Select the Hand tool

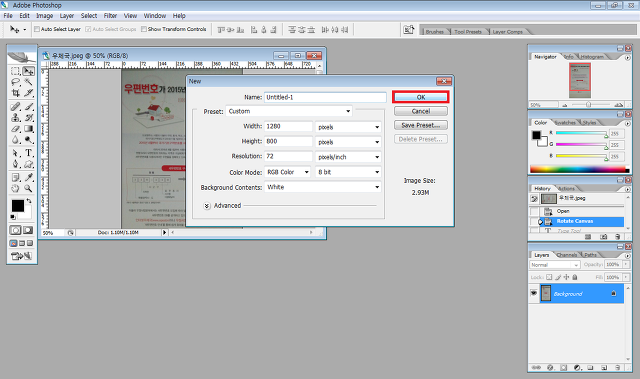click(x=16, y=188)
